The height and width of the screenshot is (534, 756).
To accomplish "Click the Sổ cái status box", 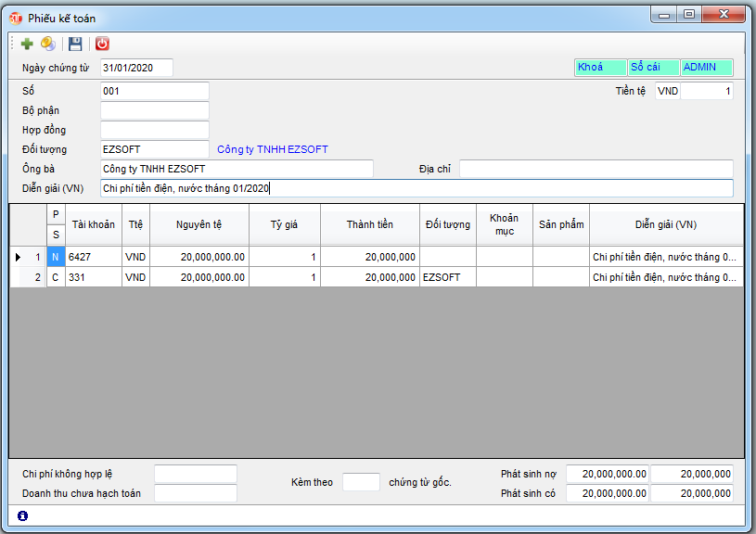I will coord(653,68).
